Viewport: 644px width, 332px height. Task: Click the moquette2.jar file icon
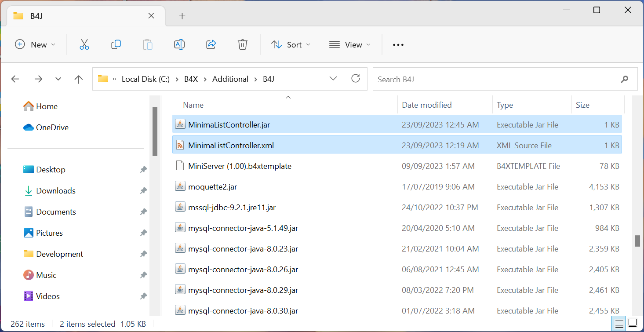[180, 187]
